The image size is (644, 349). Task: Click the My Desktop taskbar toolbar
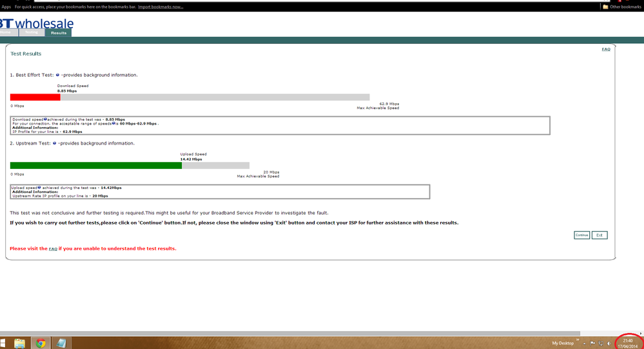pyautogui.click(x=563, y=343)
